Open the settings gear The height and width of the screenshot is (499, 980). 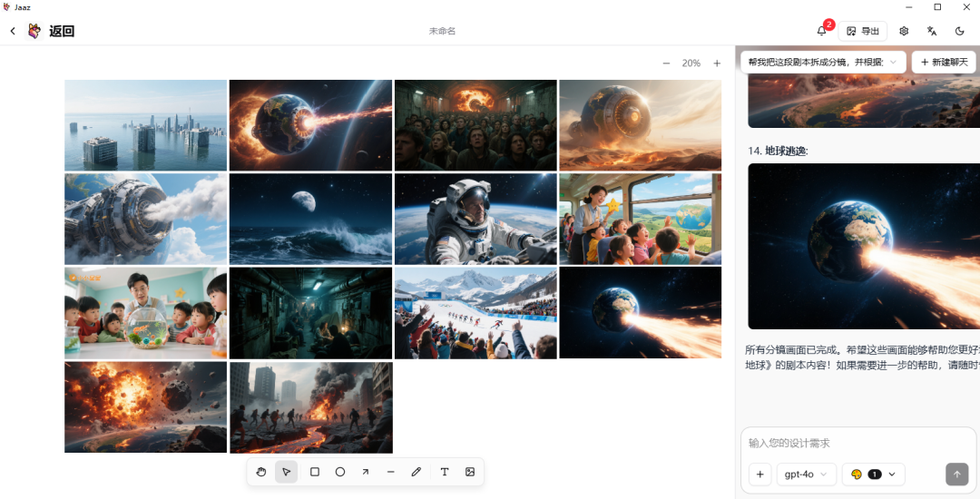[904, 31]
